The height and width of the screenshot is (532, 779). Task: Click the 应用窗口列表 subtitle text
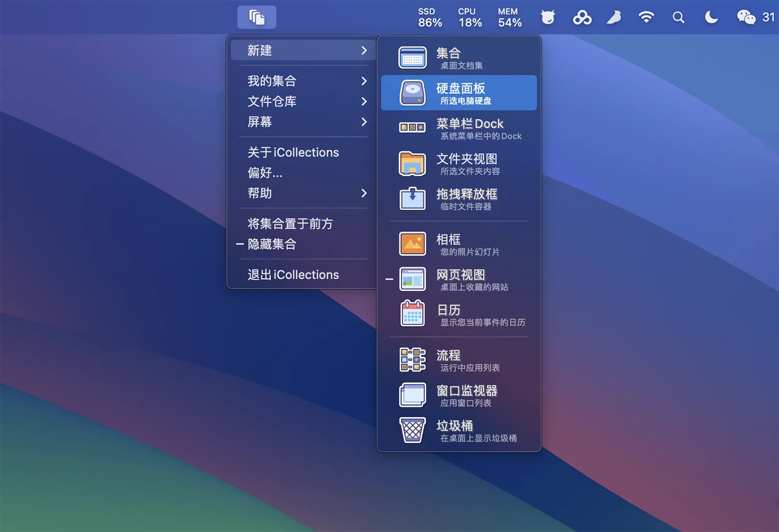tap(466, 403)
